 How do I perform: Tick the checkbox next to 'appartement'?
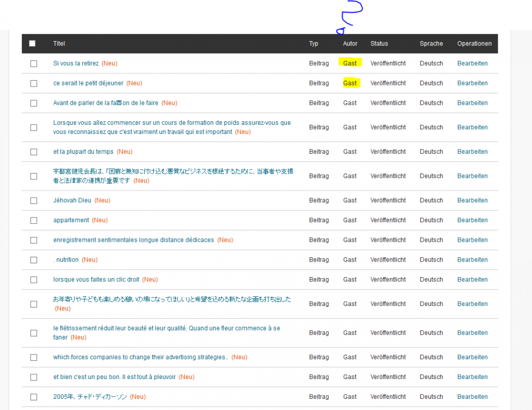tap(34, 220)
